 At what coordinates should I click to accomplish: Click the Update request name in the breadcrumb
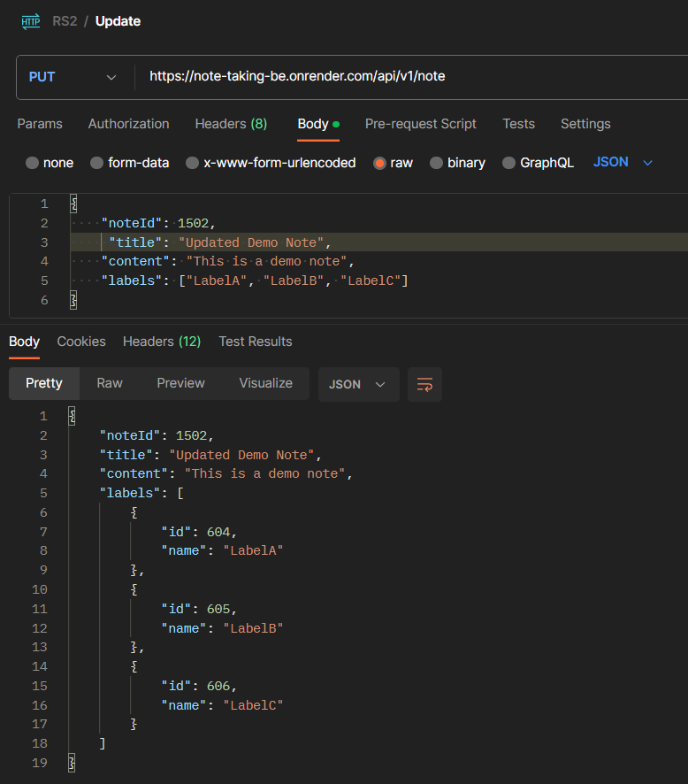tap(118, 20)
